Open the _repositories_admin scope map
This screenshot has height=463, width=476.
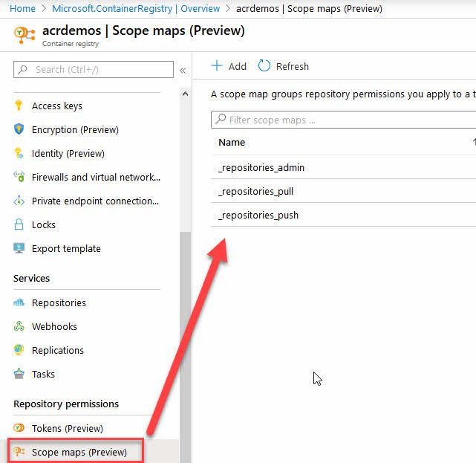pos(261,167)
